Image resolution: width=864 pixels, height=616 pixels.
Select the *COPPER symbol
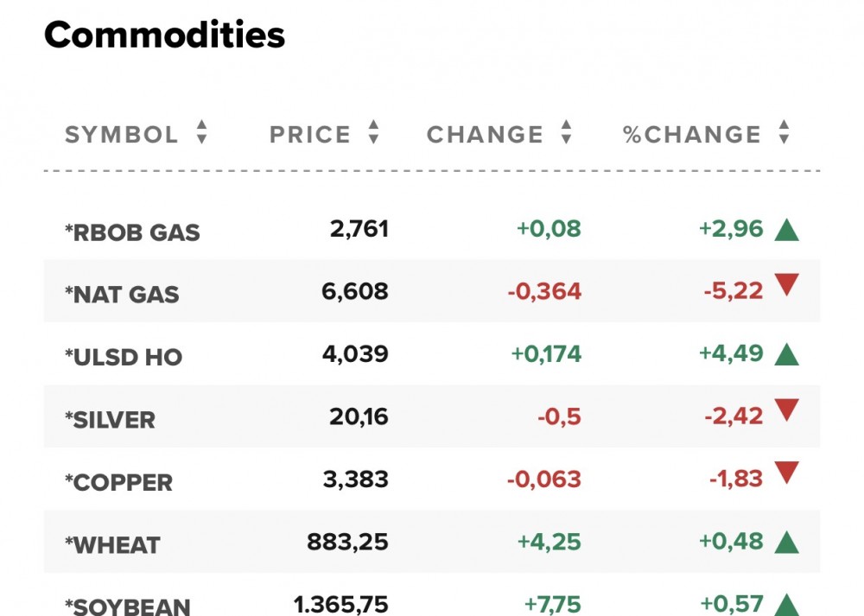click(118, 482)
